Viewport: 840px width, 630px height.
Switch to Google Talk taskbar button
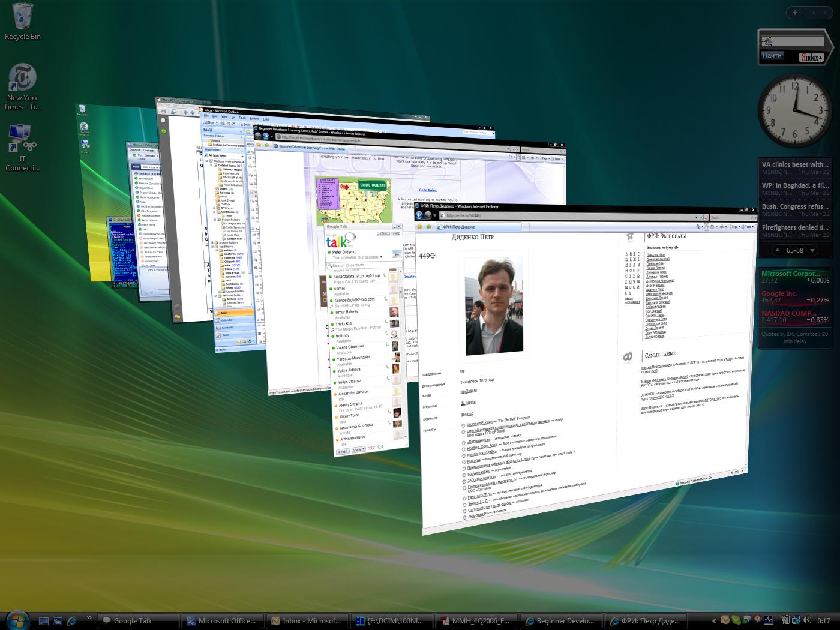pos(139,621)
